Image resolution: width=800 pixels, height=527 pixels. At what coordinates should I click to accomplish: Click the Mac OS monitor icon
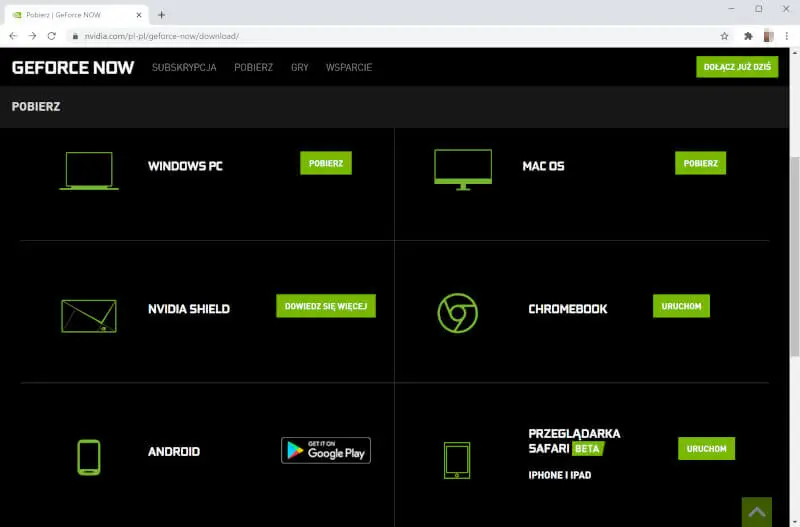click(463, 170)
